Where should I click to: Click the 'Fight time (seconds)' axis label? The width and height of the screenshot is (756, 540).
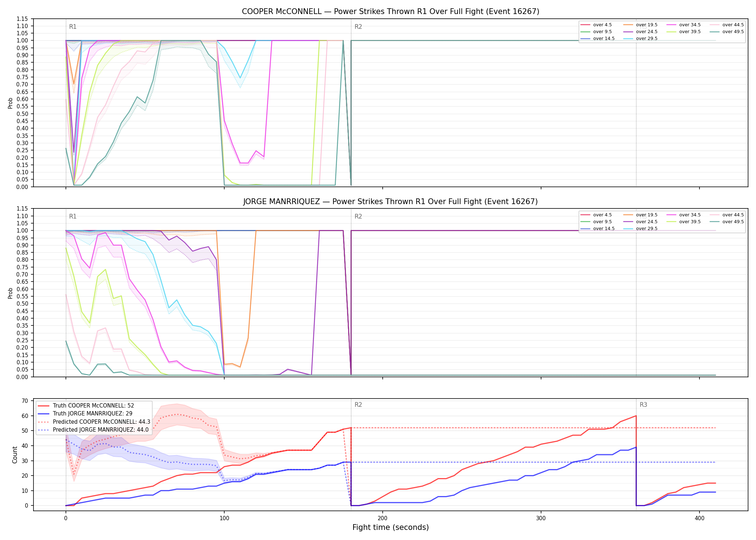coord(391,527)
